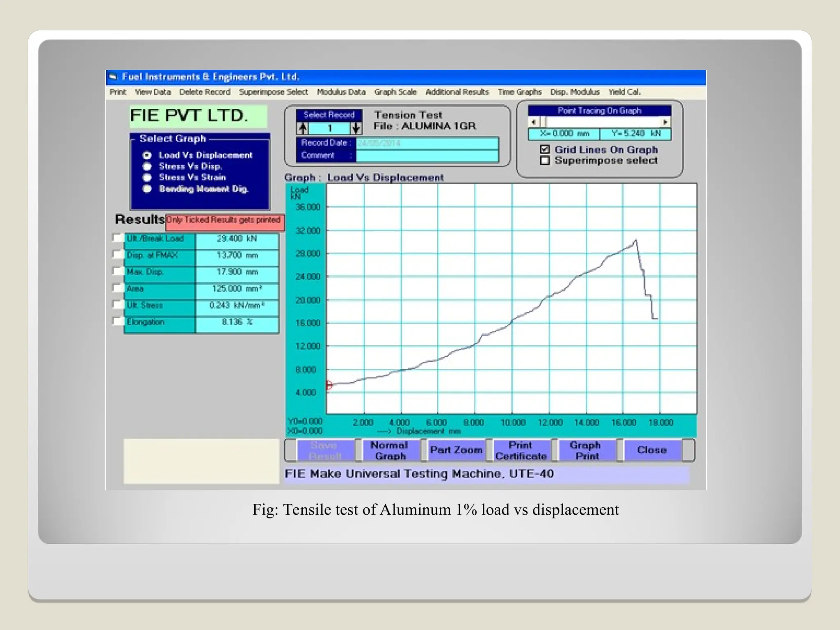The height and width of the screenshot is (630, 840).
Task: Click the Print Certificate button
Action: [521, 450]
